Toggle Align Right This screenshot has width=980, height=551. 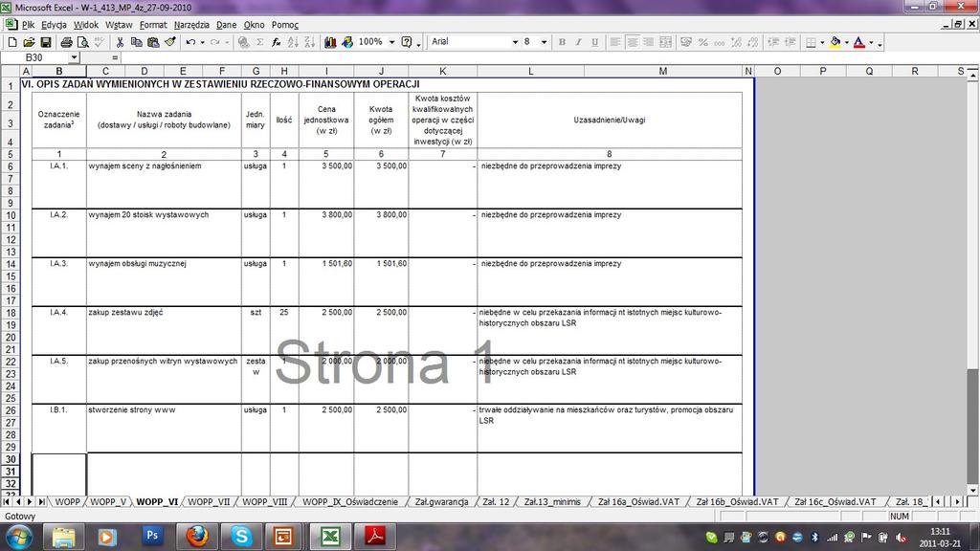649,42
